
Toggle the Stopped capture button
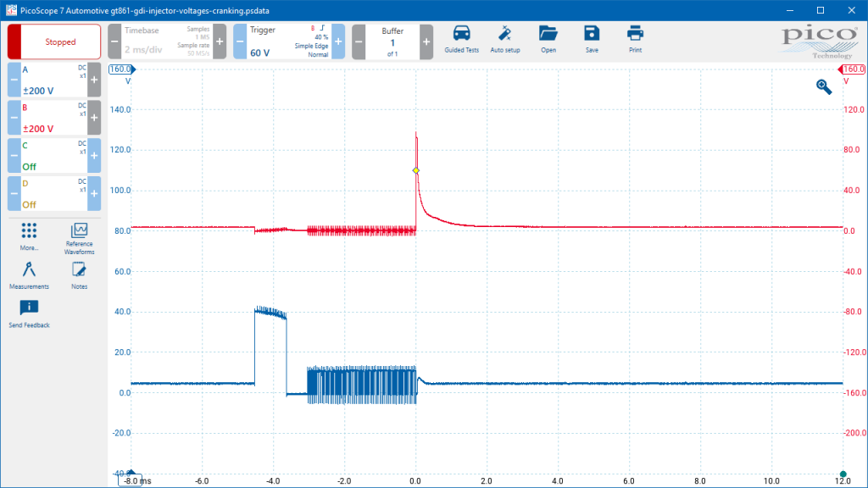click(x=54, y=42)
